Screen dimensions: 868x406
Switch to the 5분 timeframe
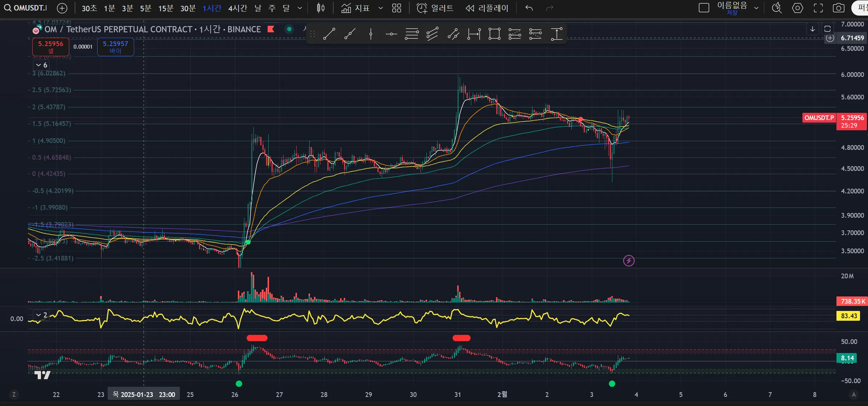145,8
